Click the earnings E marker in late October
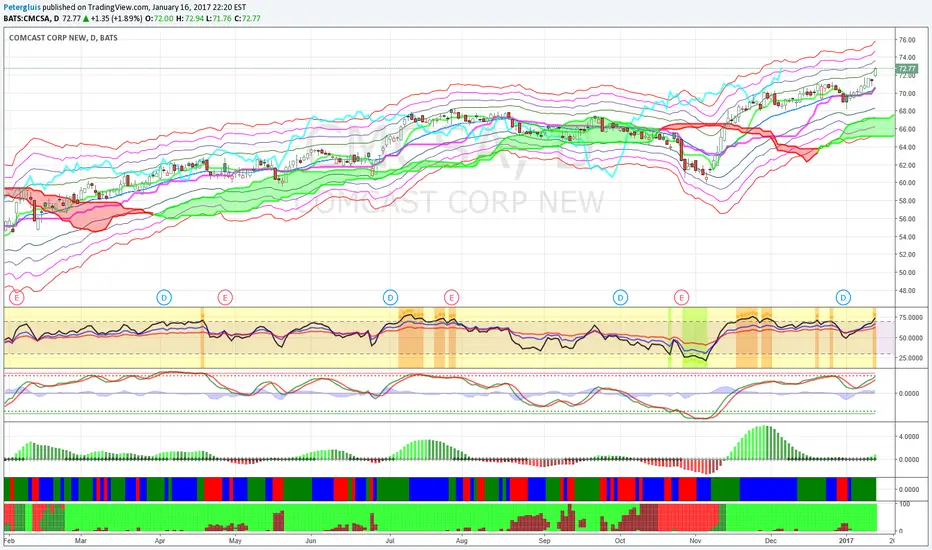Image resolution: width=932 pixels, height=550 pixels. coord(681,297)
